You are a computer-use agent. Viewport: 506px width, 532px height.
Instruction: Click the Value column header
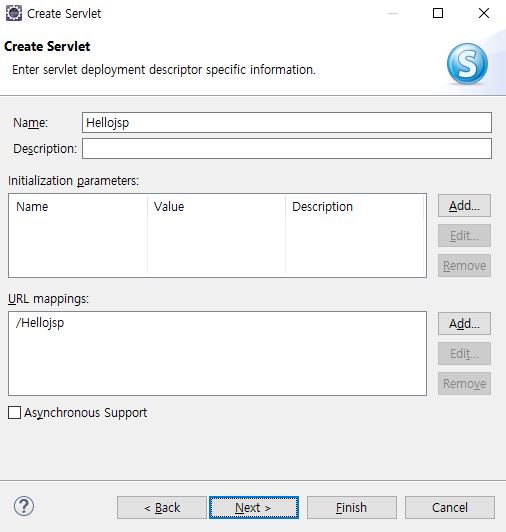[217, 207]
